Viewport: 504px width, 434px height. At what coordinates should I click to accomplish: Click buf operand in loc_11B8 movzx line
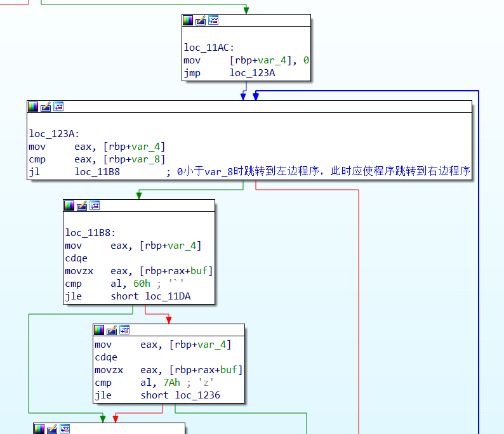point(199,271)
